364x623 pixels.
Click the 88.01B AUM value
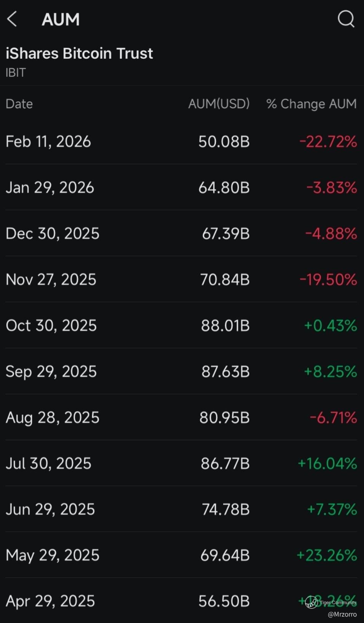click(x=225, y=326)
